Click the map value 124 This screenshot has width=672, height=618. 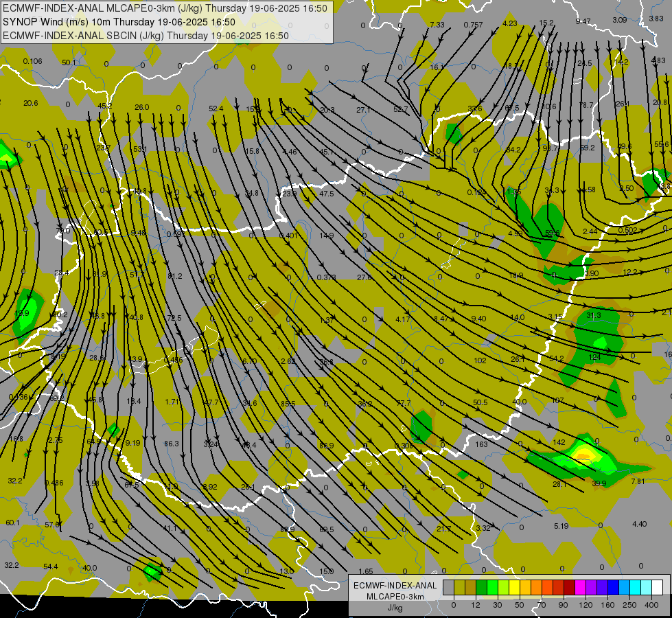(x=594, y=357)
